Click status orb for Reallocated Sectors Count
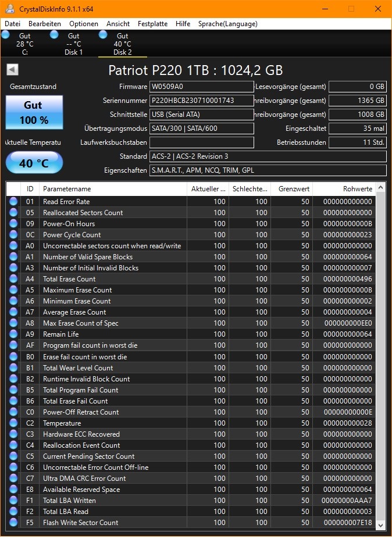The height and width of the screenshot is (539, 392). [13, 213]
